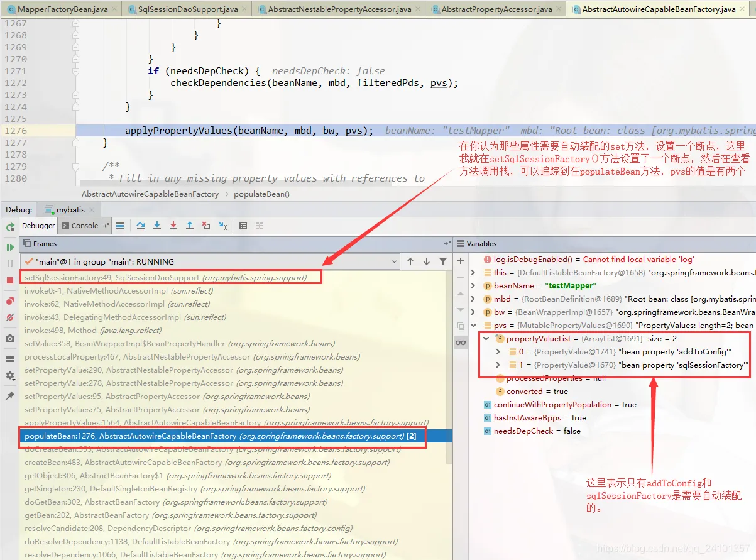756x560 pixels.
Task: Toggle the Pin Tab icon
Action: point(10,396)
